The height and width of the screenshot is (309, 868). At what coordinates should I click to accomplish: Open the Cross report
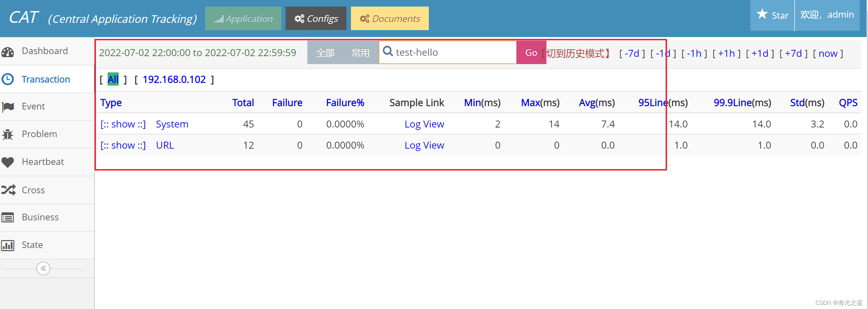pos(47,190)
